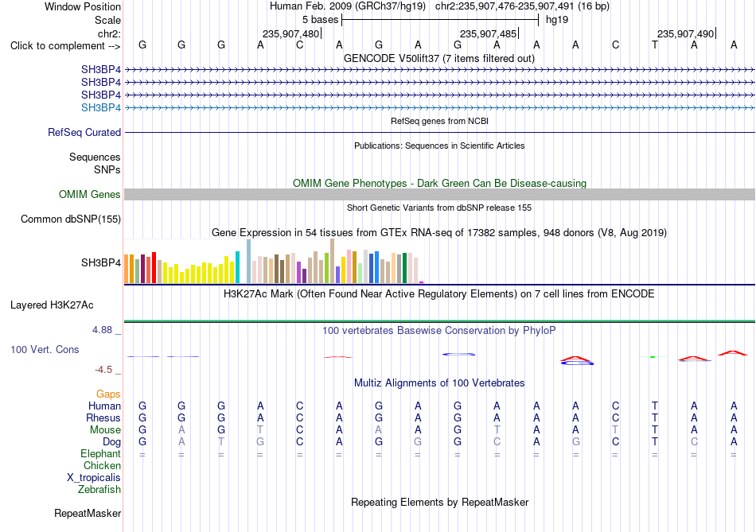Screen dimensions: 756x532
Task: Click the '5 bases' scale text
Action: (x=320, y=20)
